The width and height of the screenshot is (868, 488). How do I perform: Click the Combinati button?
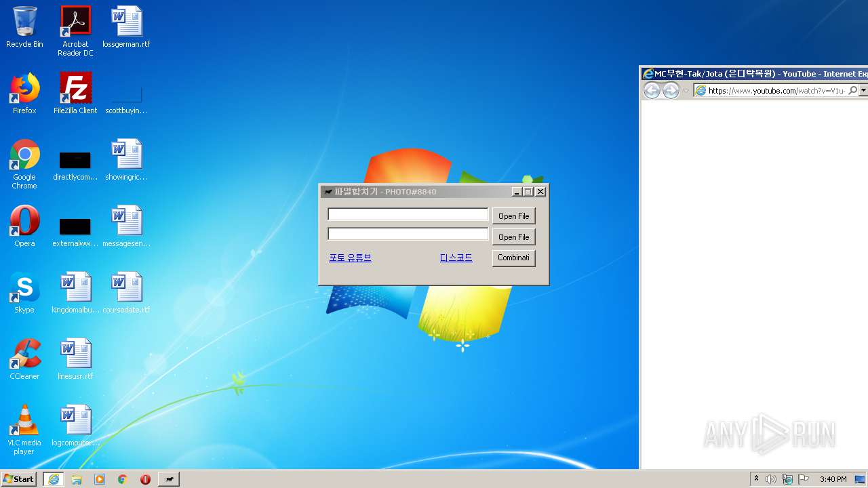(x=513, y=258)
